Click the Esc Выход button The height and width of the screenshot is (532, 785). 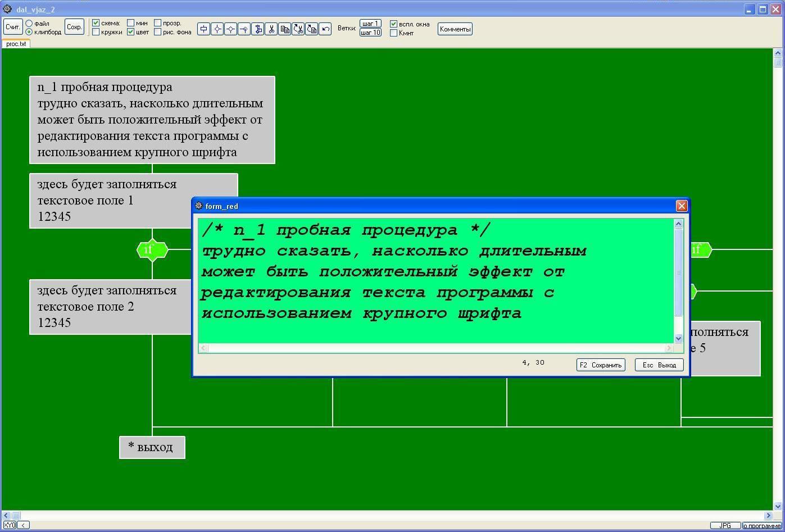[x=659, y=365]
